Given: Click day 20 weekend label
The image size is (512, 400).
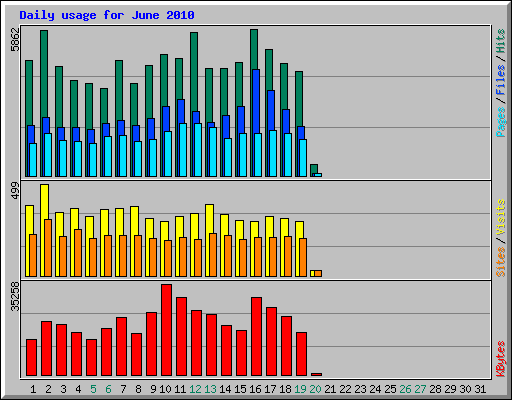Looking at the screenshot, I should coord(315,389).
